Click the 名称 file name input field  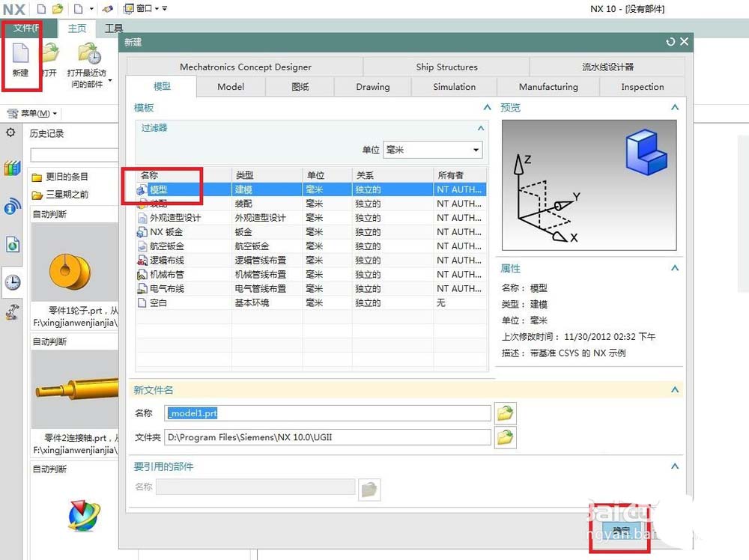coord(328,413)
